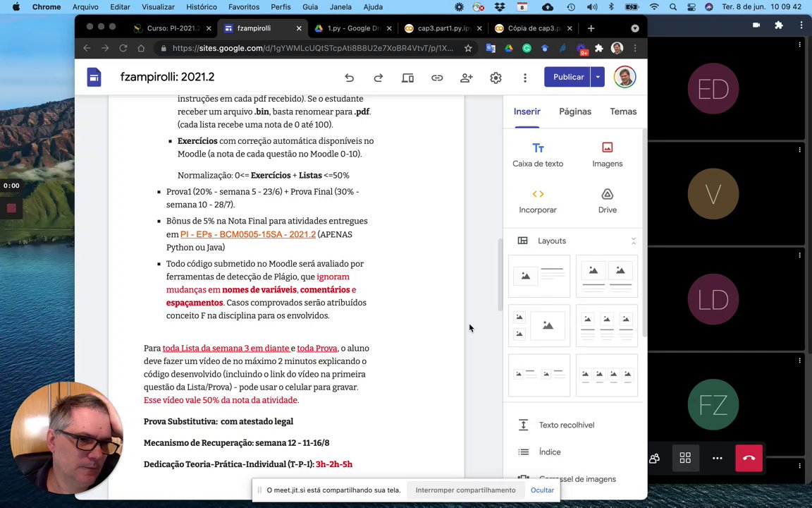Go to the browser home page icon
The width and height of the screenshot is (812, 508).
click(x=141, y=48)
